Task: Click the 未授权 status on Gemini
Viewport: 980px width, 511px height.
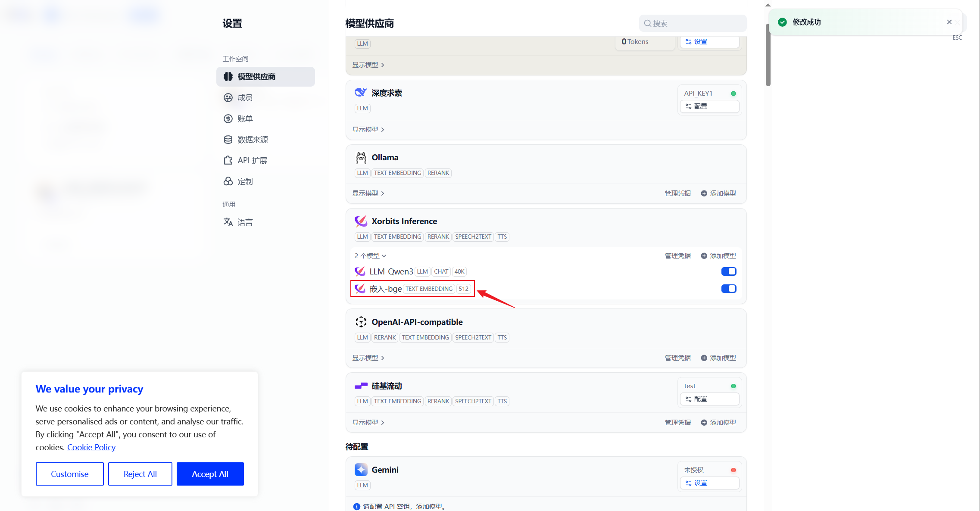Action: click(x=694, y=470)
